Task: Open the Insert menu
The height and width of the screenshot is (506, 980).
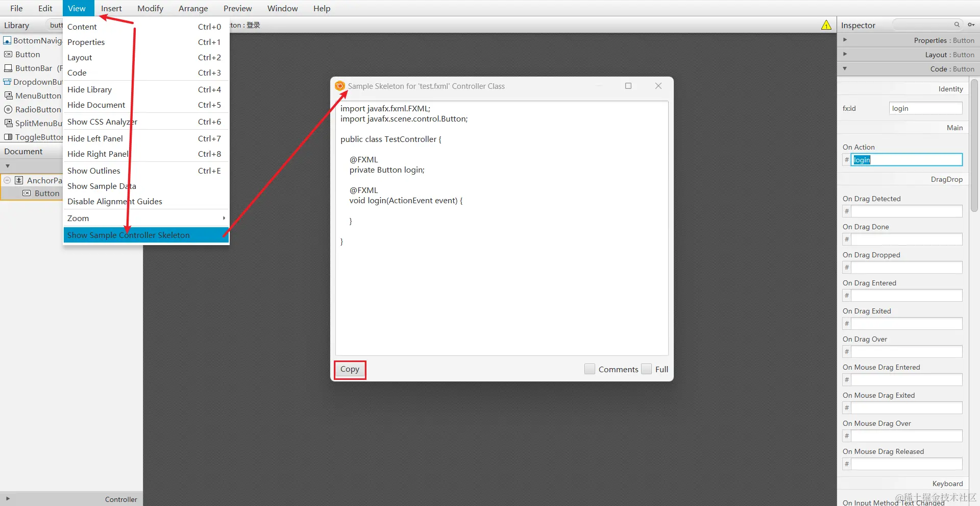Action: point(111,8)
